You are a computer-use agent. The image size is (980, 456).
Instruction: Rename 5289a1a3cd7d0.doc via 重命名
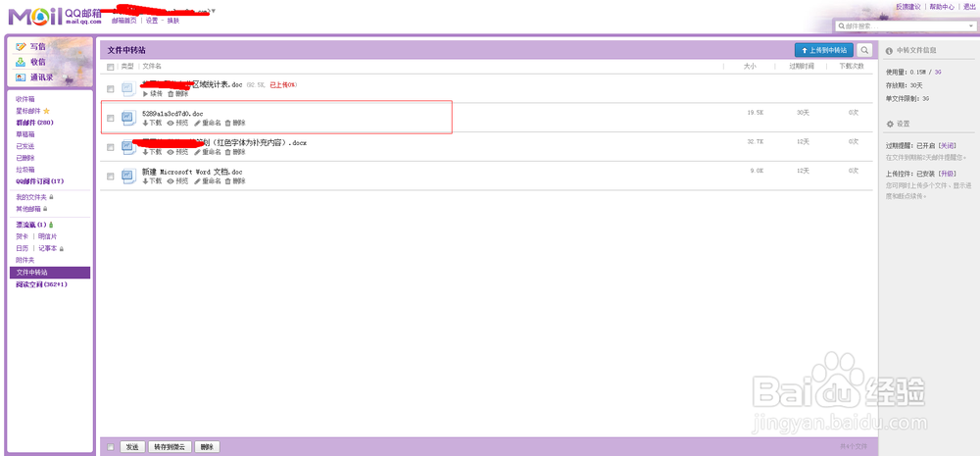[x=208, y=124]
